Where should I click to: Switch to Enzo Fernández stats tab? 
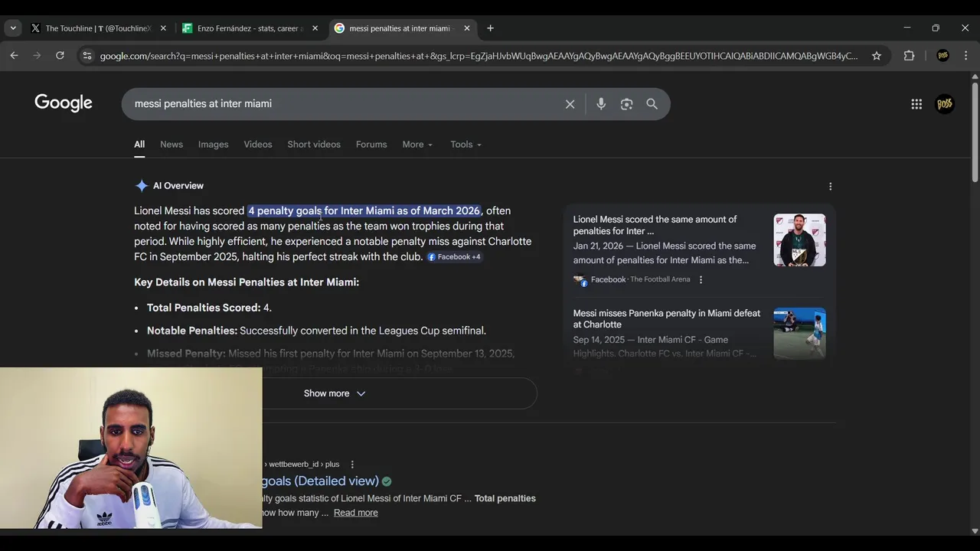(250, 28)
